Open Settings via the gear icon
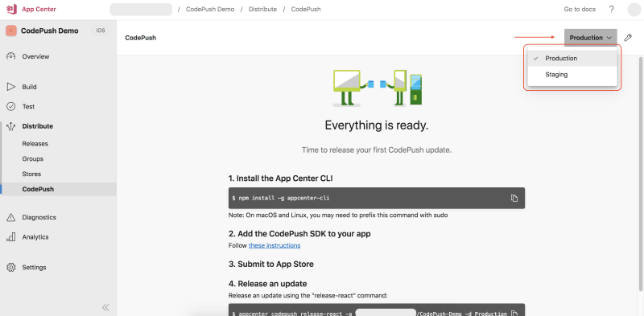The width and height of the screenshot is (644, 316). coord(11,267)
